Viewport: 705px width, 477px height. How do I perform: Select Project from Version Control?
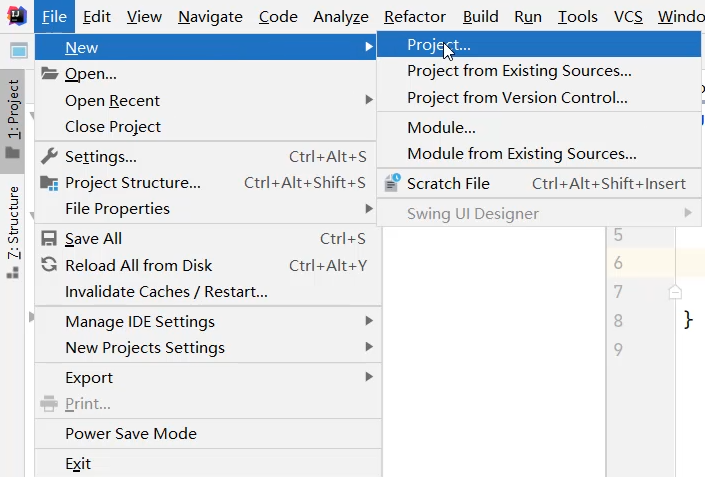tap(517, 98)
